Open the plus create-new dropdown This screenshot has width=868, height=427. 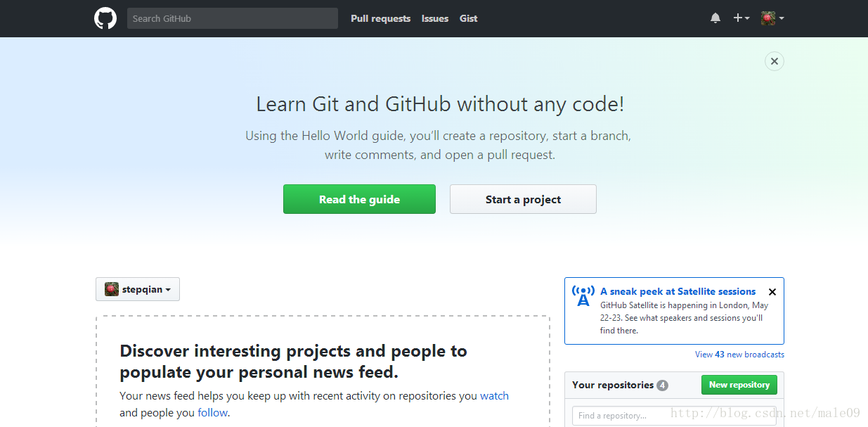[x=741, y=18]
